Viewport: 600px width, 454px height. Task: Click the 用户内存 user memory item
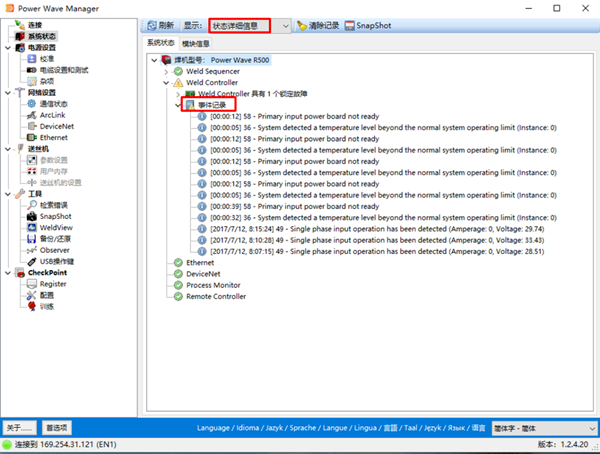pyautogui.click(x=54, y=171)
